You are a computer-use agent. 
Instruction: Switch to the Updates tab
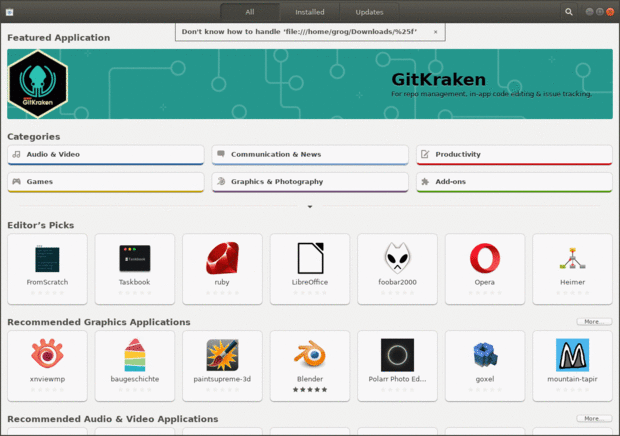[x=369, y=12]
